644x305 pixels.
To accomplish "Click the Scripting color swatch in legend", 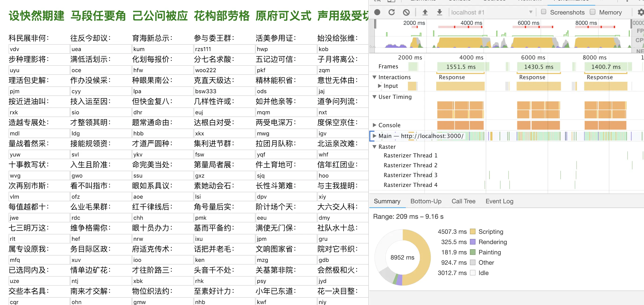I will 472,231.
